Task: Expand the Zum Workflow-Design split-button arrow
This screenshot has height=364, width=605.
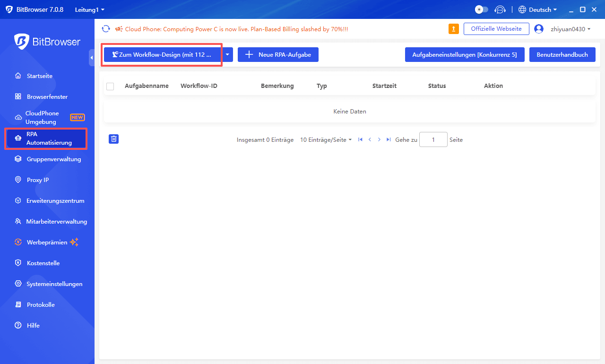Action: coord(227,54)
